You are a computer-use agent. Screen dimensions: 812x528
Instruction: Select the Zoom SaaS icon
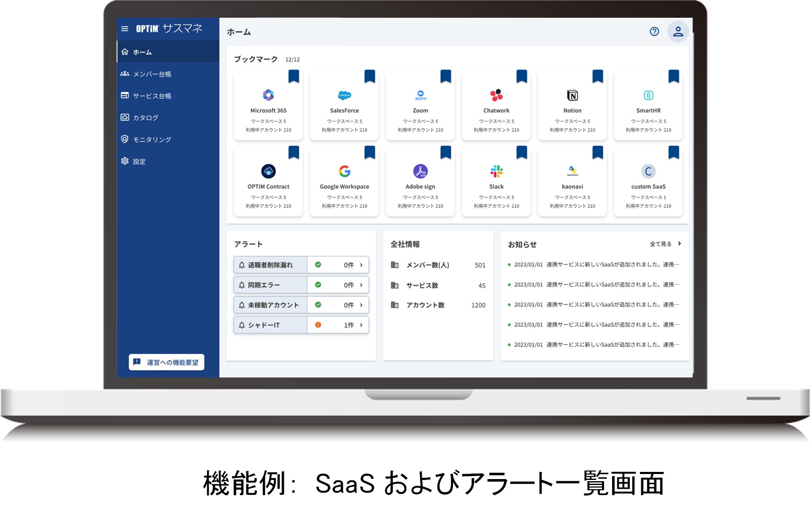[420, 95]
